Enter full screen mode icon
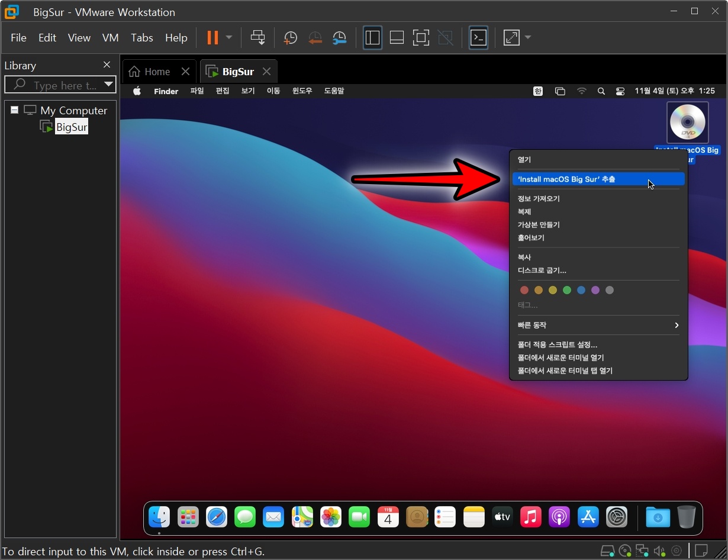 (421, 38)
